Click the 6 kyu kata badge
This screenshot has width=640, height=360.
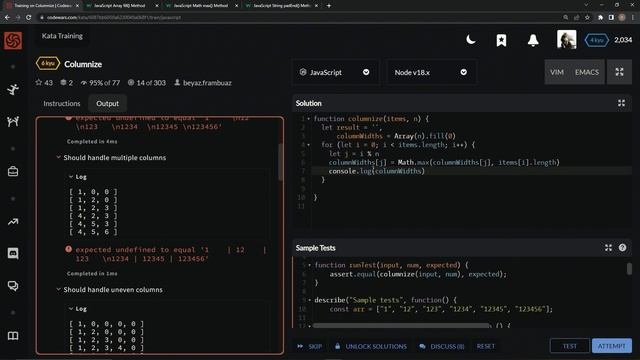[x=48, y=64]
